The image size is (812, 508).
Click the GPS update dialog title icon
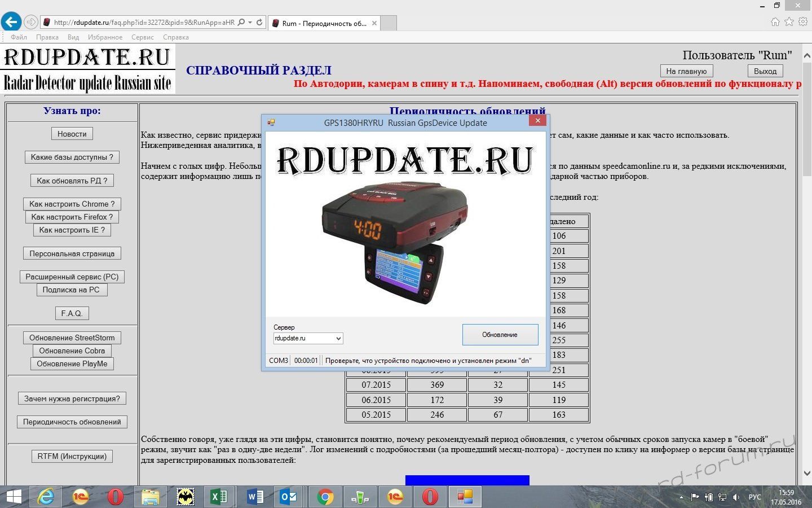[271, 122]
